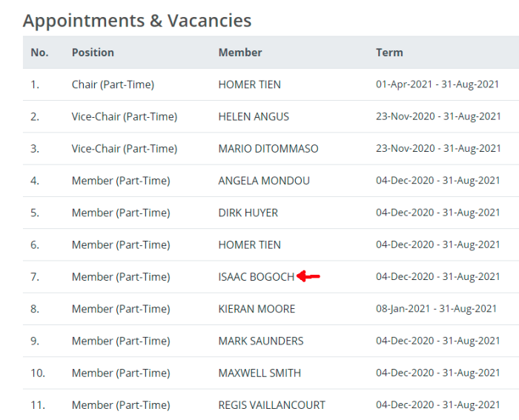
Task: Click HOMER TIEN in row 6
Action: [250, 245]
